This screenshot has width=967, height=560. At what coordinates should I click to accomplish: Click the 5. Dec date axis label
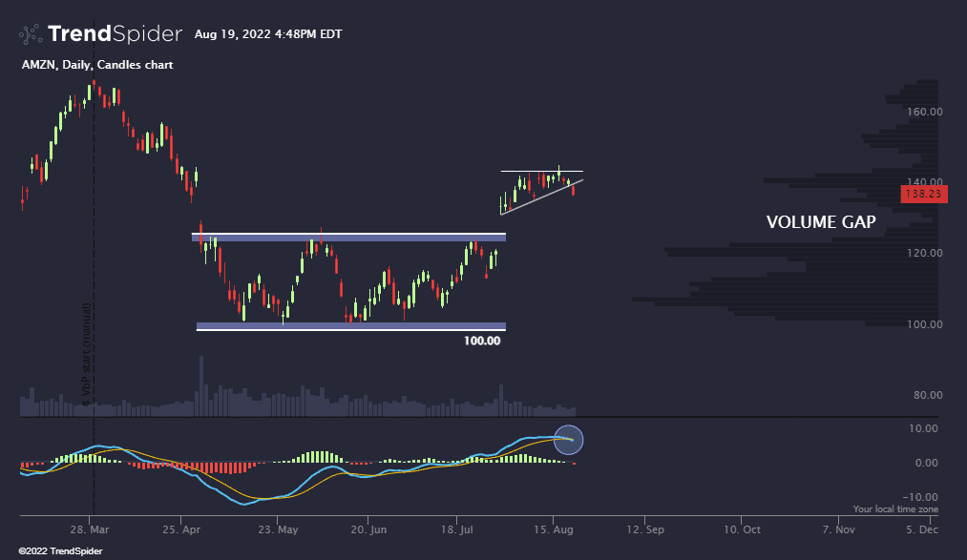pyautogui.click(x=922, y=528)
